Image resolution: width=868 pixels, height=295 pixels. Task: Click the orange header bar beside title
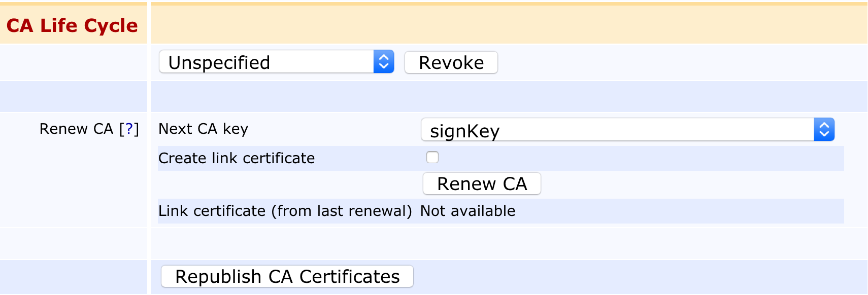[508, 24]
